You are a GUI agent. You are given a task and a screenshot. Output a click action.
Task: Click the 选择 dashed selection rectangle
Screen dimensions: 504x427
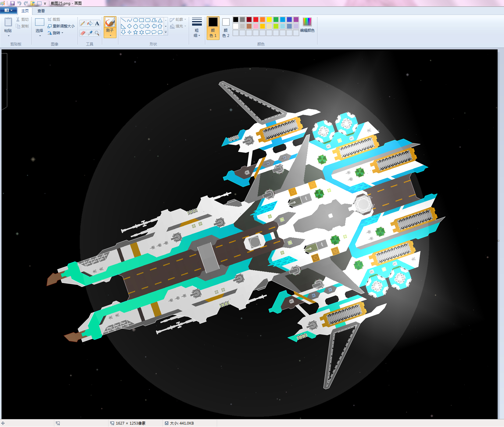click(40, 22)
